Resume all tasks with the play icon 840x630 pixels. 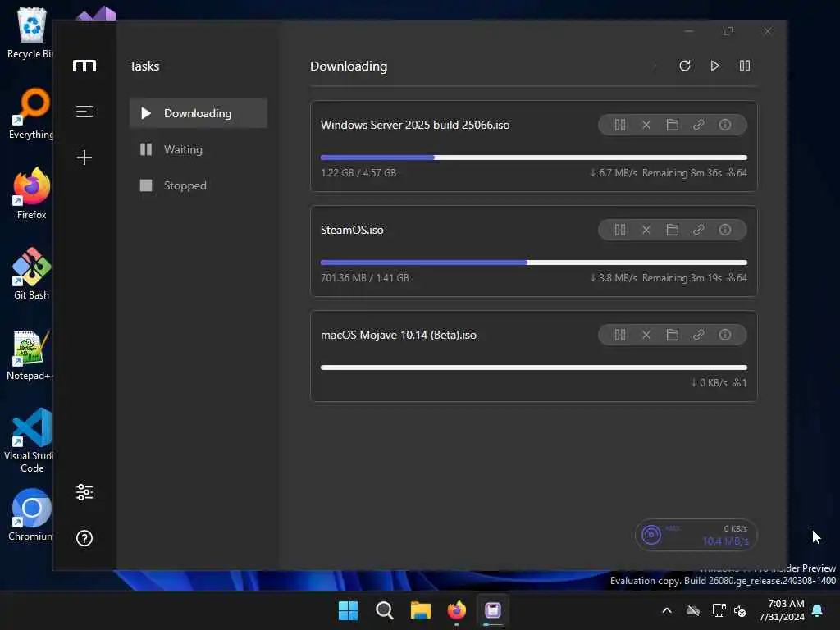[x=714, y=66]
